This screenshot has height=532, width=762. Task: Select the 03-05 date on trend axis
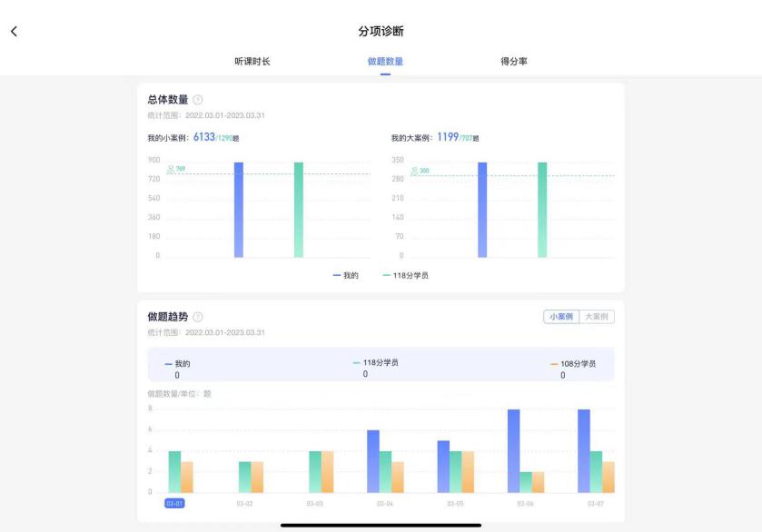[455, 504]
